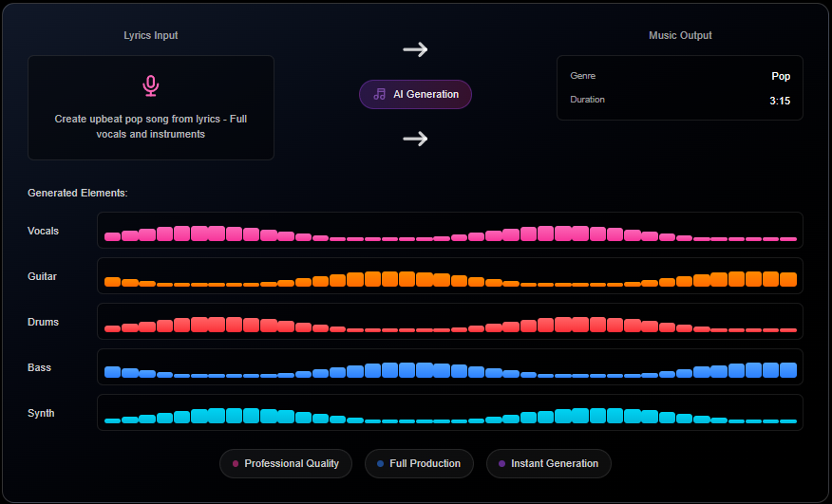The image size is (832, 504).
Task: Click the pink microphone icon
Action: [151, 86]
